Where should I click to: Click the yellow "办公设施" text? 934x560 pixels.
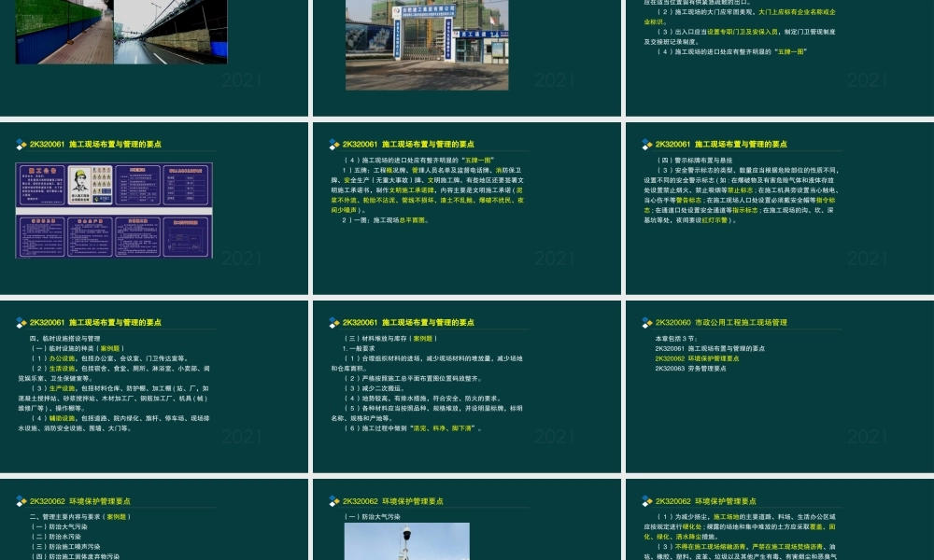pos(62,358)
